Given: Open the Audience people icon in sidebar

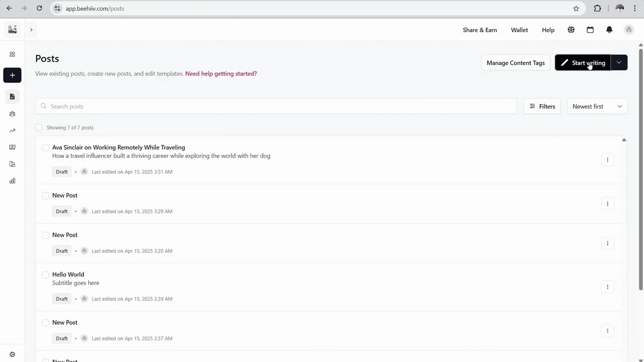Looking at the screenshot, I should tap(12, 114).
